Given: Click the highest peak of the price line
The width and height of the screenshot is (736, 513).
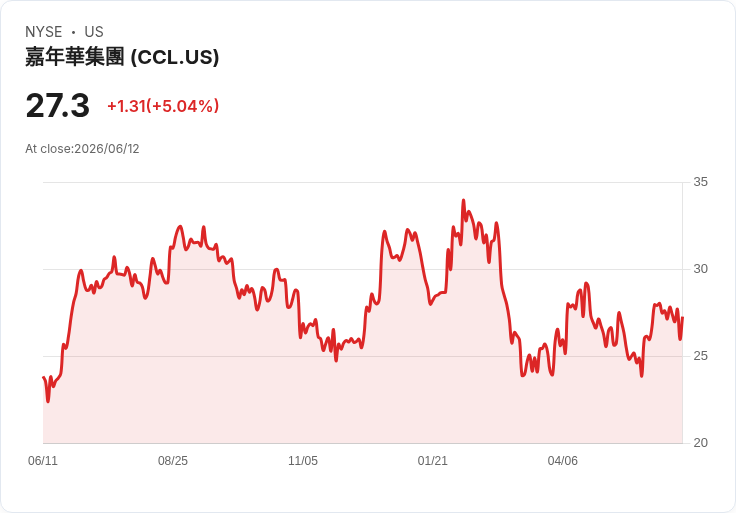Looking at the screenshot, I should pyautogui.click(x=463, y=200).
